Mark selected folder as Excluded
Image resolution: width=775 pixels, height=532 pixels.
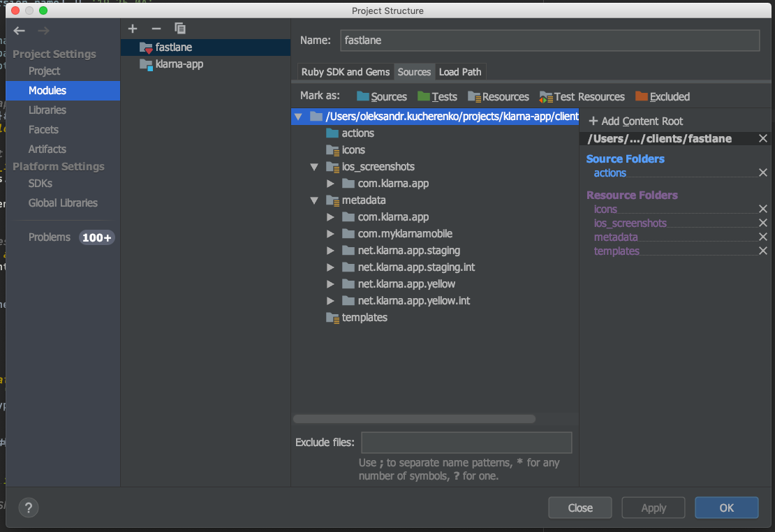click(x=662, y=96)
